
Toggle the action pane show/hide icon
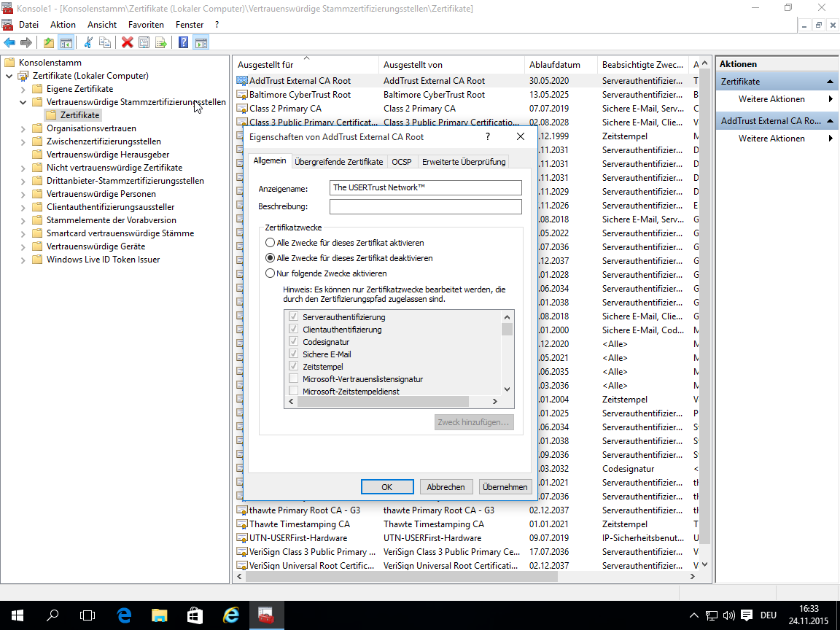pyautogui.click(x=201, y=42)
